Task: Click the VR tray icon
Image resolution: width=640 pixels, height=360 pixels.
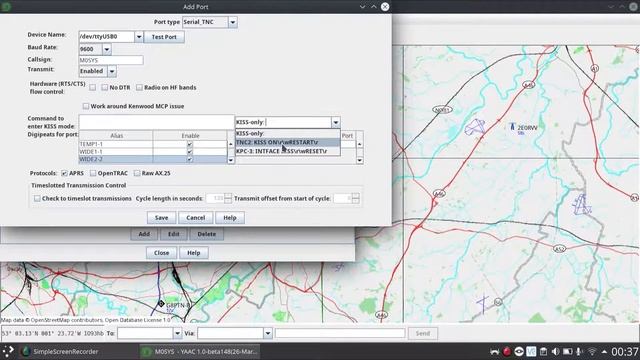Action: 531,351
